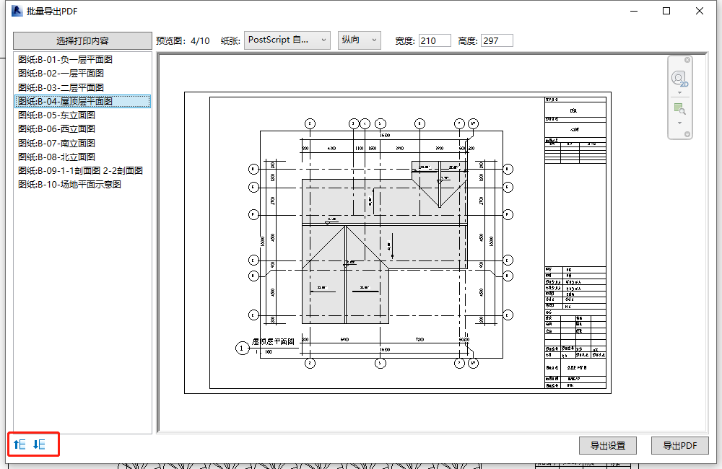Click the move sheet up icon
722x469 pixels.
[x=20, y=443]
